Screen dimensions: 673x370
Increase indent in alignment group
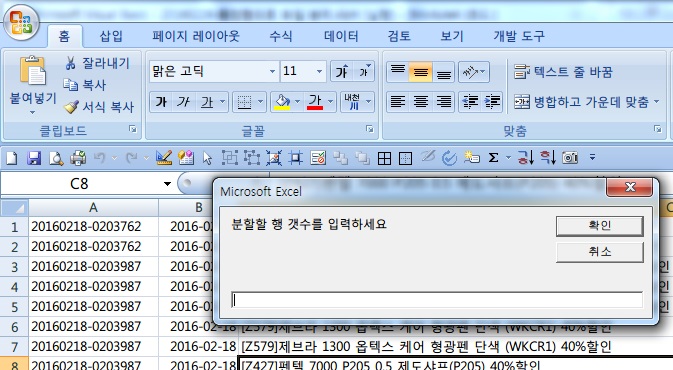[492, 102]
